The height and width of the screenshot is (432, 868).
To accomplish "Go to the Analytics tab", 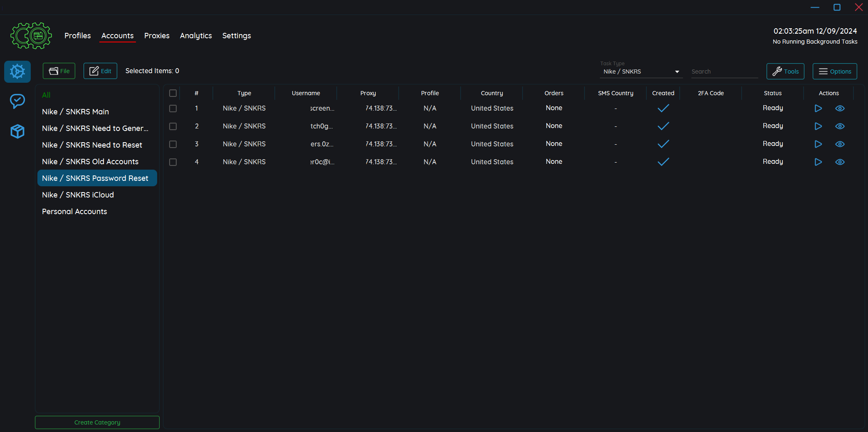I will [x=196, y=36].
